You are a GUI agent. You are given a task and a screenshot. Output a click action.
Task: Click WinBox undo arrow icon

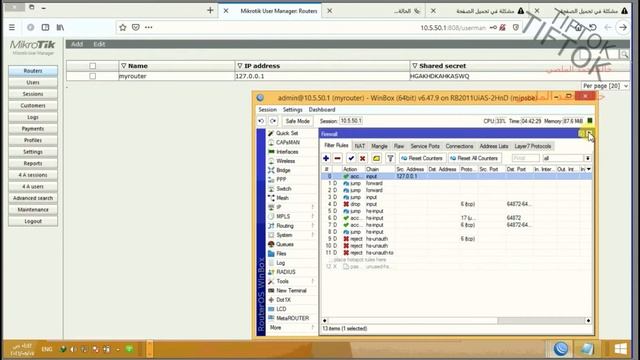click(x=261, y=121)
